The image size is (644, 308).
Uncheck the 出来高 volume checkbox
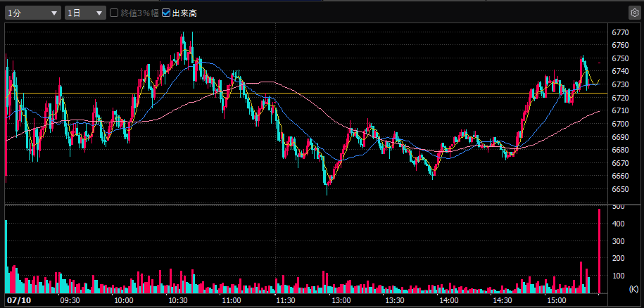pyautogui.click(x=166, y=13)
